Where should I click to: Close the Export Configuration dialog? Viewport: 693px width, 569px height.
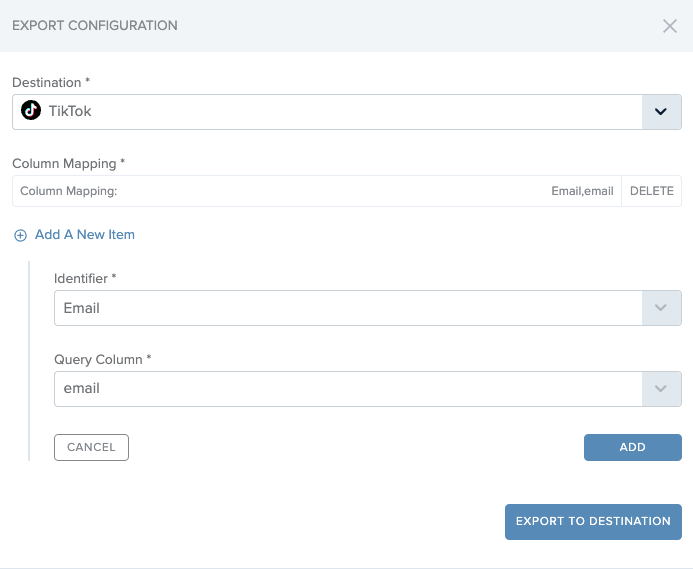coord(670,26)
